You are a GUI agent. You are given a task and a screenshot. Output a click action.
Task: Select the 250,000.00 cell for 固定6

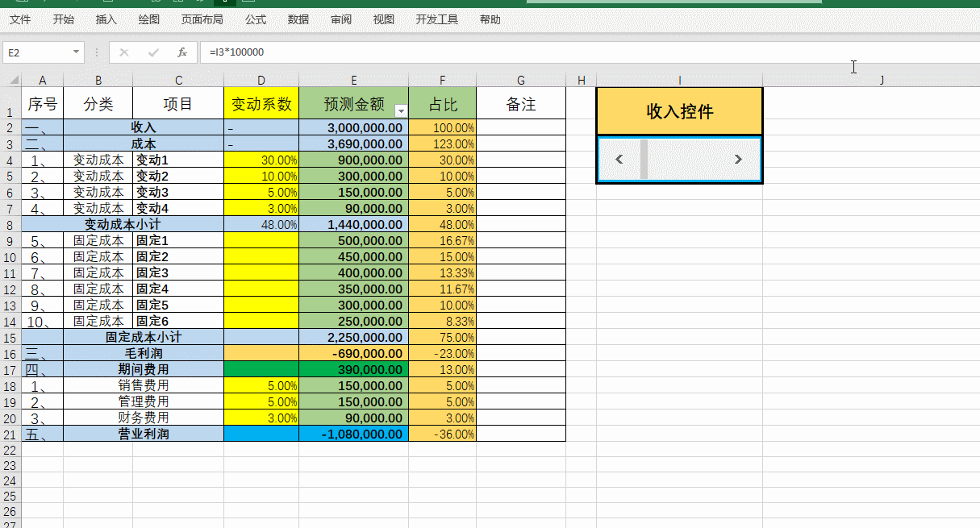(x=354, y=321)
